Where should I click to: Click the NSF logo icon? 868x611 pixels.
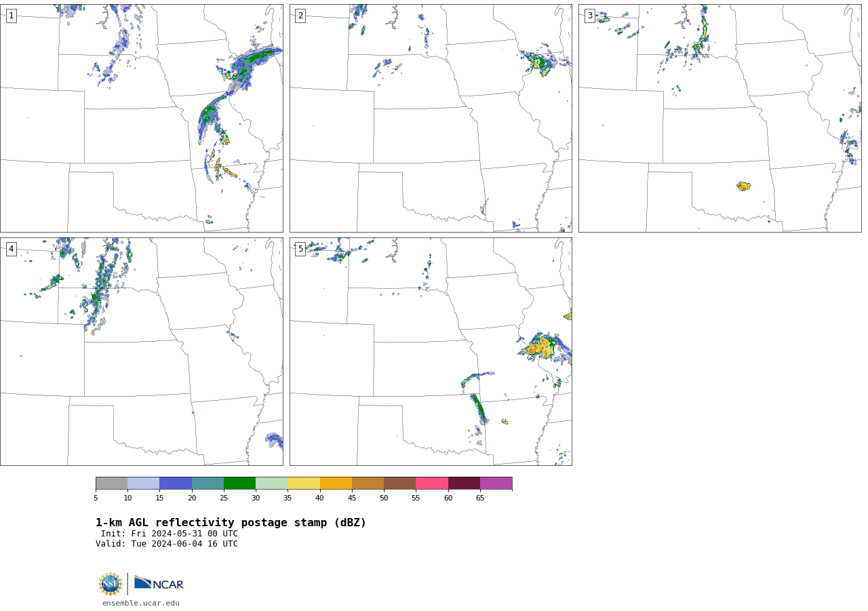pos(111,584)
